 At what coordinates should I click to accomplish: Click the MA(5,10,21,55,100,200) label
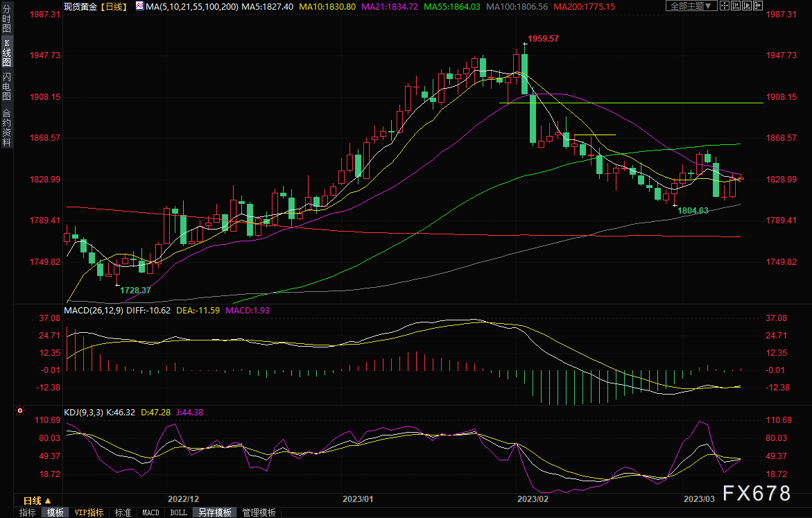(192, 7)
